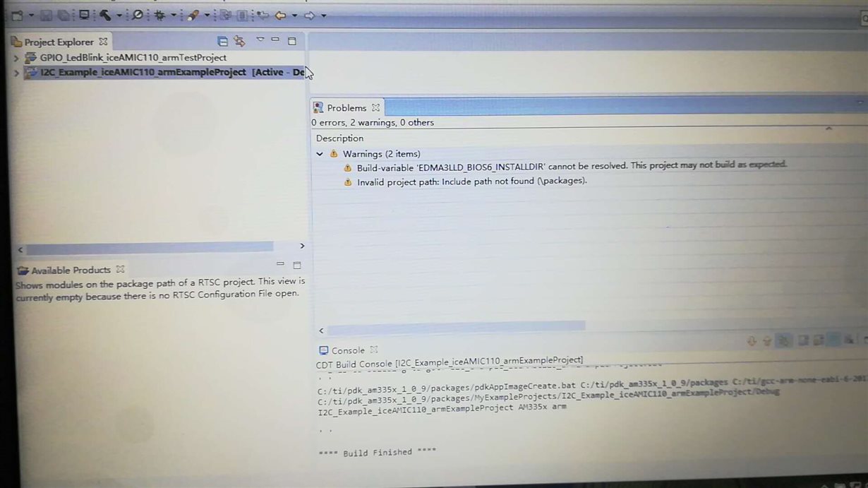Select the Available Products tab
Screen dimensions: 868x488
[x=71, y=270]
